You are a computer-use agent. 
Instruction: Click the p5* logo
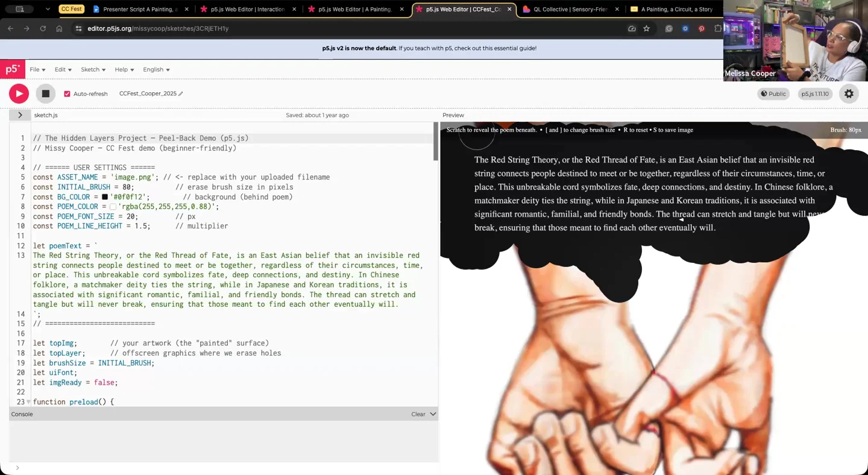pyautogui.click(x=12, y=69)
